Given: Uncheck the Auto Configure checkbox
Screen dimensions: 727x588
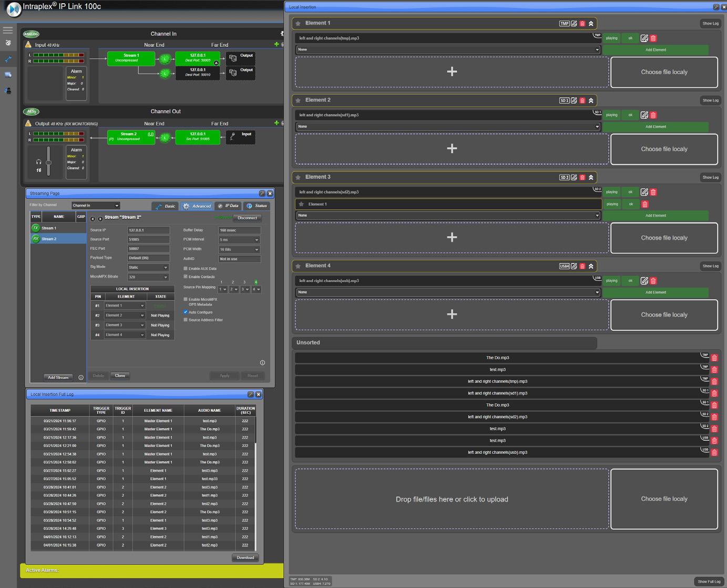Looking at the screenshot, I should coord(186,312).
